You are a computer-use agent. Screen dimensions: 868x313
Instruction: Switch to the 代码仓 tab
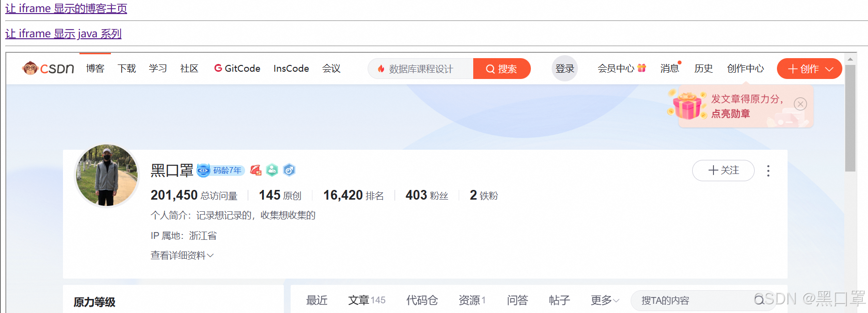(422, 300)
